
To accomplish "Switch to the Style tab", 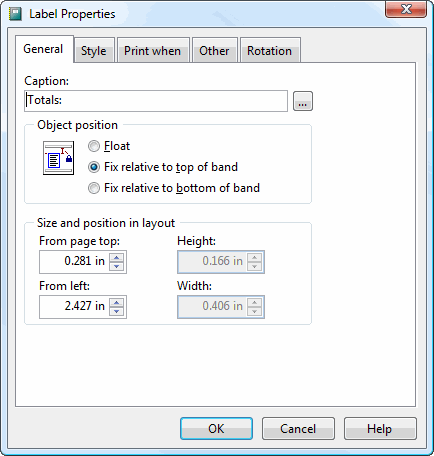I will pyautogui.click(x=94, y=50).
